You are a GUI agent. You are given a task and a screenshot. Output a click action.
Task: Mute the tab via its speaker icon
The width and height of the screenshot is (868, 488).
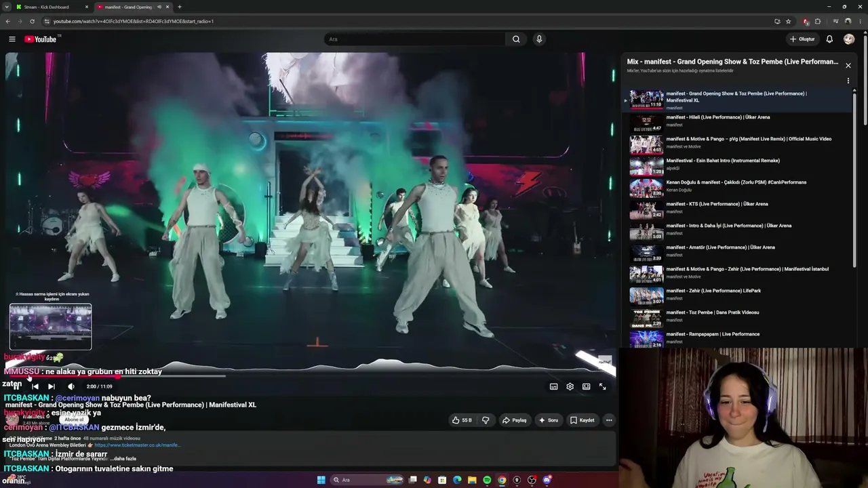pos(159,7)
